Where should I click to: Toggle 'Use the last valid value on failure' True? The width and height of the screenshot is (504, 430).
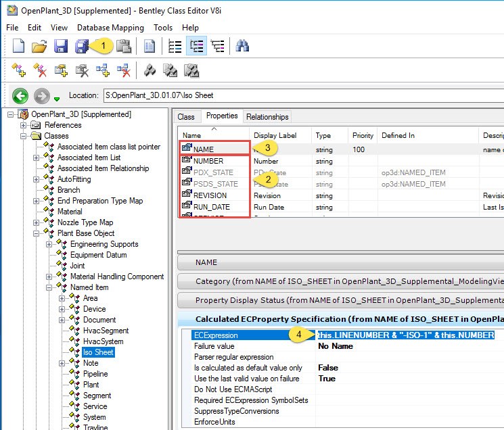(409, 379)
